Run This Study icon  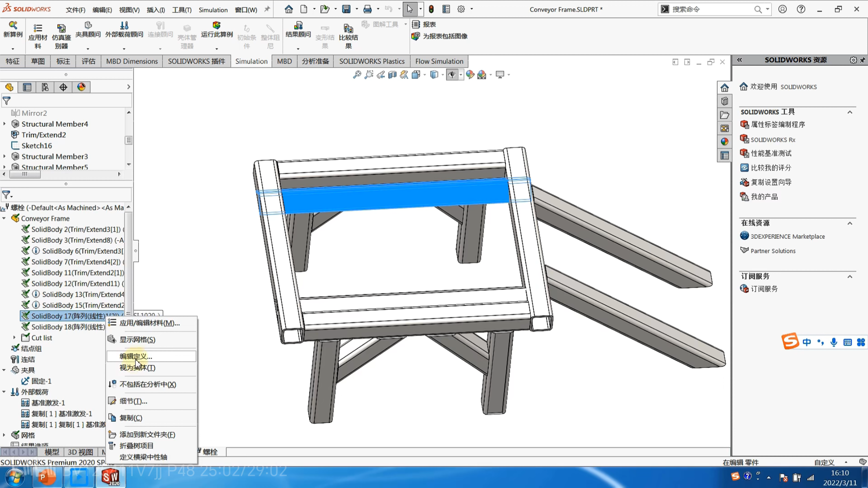[216, 25]
